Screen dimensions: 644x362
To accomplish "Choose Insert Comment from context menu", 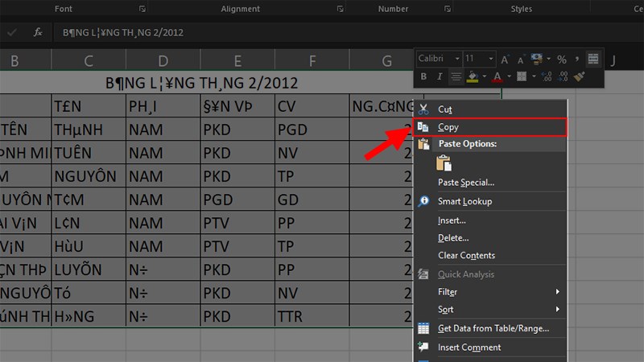I will coord(490,348).
